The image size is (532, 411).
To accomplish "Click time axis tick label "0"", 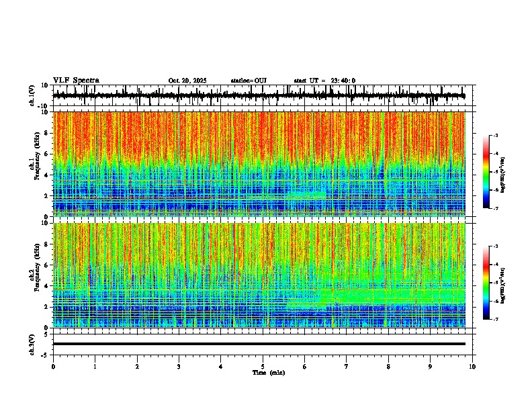I will [53, 367].
